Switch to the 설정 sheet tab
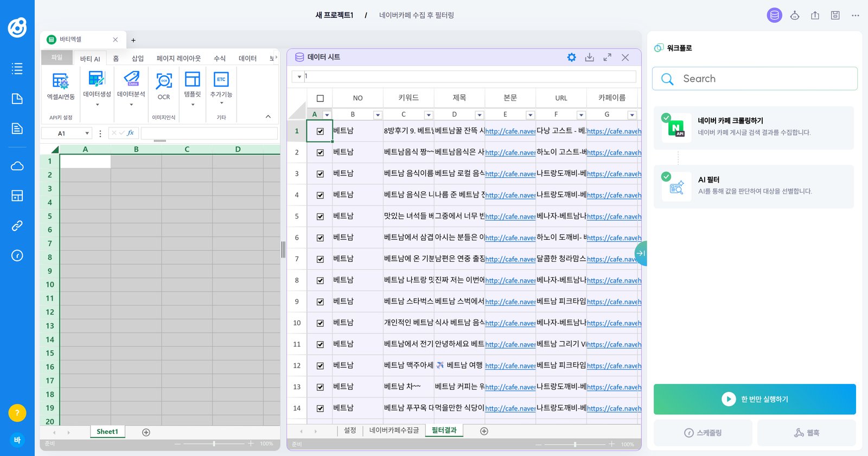The image size is (868, 456). point(350,431)
